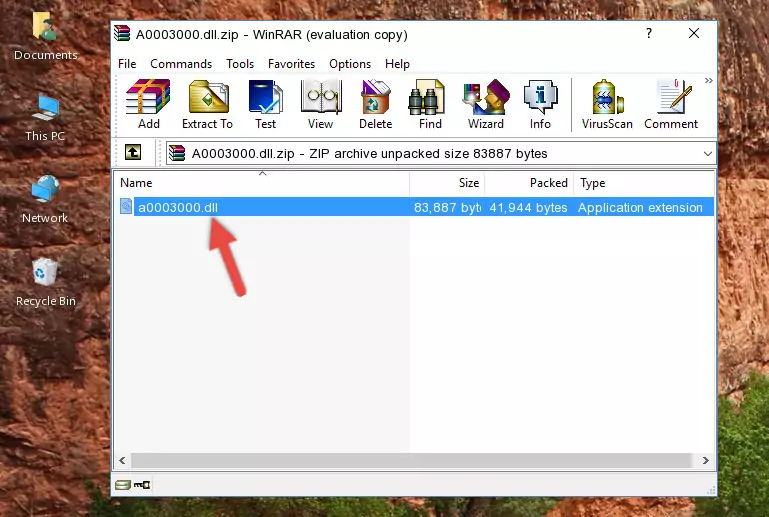Click the question mark help button
Screen dimensions: 769x517
coord(649,33)
